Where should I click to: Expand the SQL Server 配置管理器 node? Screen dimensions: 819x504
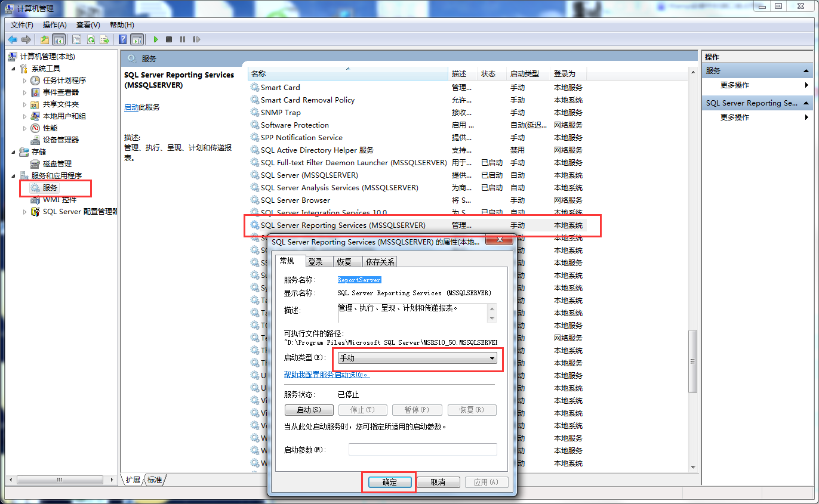pos(25,211)
